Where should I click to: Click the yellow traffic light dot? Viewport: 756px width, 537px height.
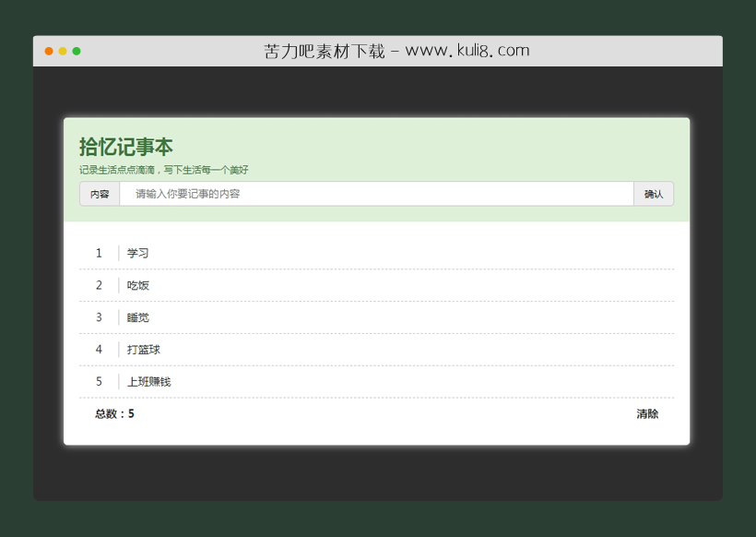[x=61, y=51]
